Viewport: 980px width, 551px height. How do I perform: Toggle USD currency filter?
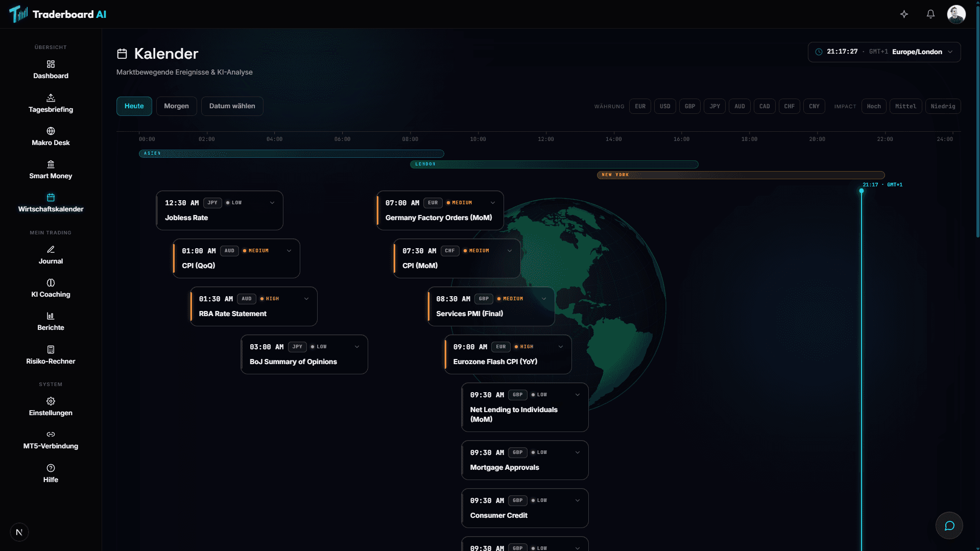[x=665, y=106]
